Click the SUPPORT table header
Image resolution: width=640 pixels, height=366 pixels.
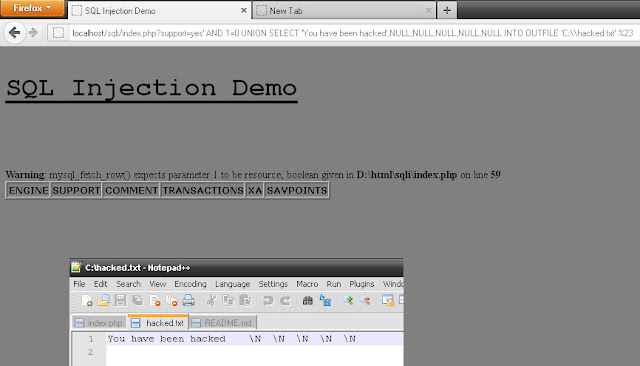point(76,191)
